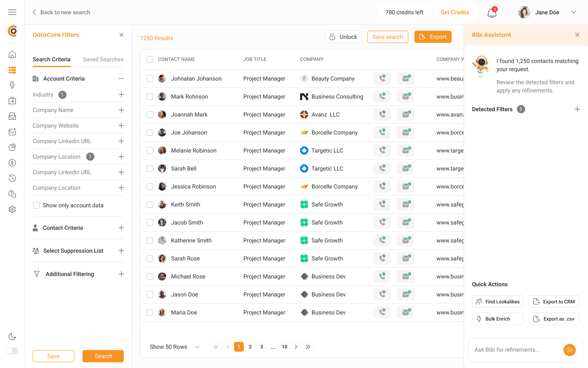Click the orange app logo
The image size is (588, 368).
coord(12,31)
